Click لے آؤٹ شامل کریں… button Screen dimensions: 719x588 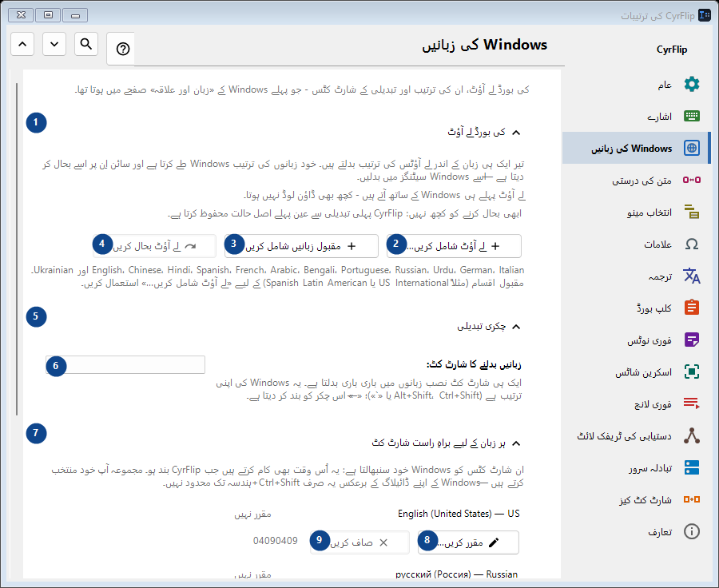tap(454, 246)
